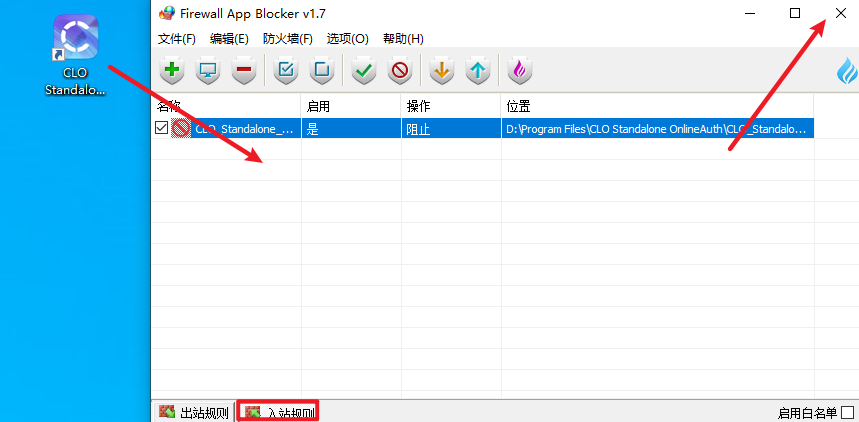Click the blue flame logo icon
Viewport: 859px width, 422px height.
pos(846,71)
